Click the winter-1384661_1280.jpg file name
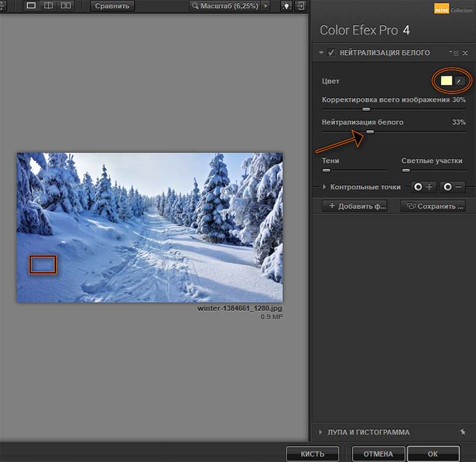This screenshot has height=462, width=476. coord(240,308)
